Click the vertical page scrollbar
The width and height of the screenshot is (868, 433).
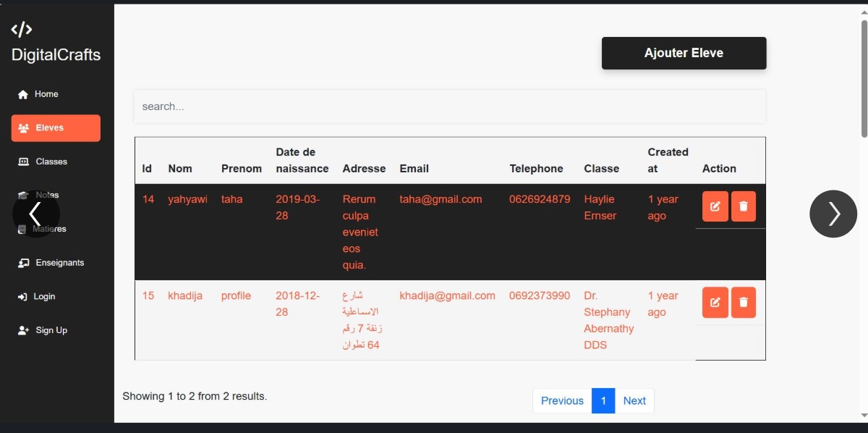[864, 78]
